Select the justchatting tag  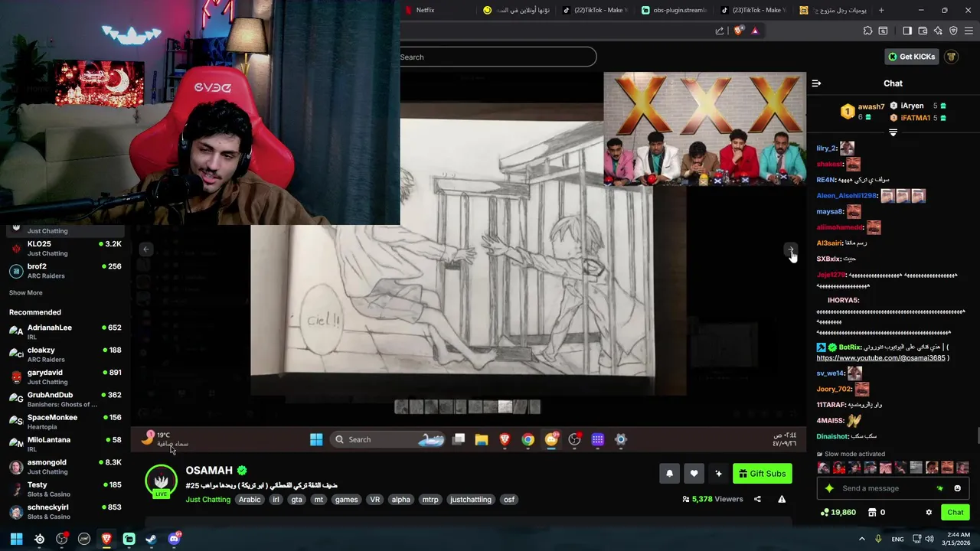click(x=470, y=500)
